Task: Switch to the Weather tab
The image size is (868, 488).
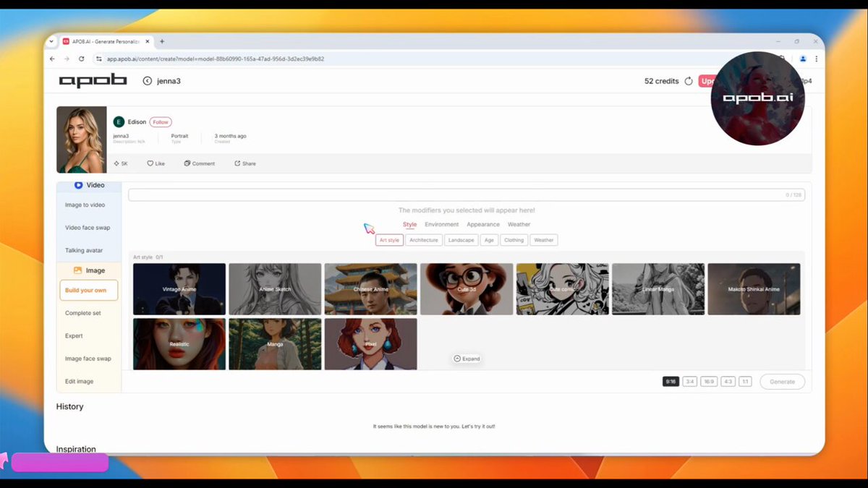Action: tap(519, 224)
